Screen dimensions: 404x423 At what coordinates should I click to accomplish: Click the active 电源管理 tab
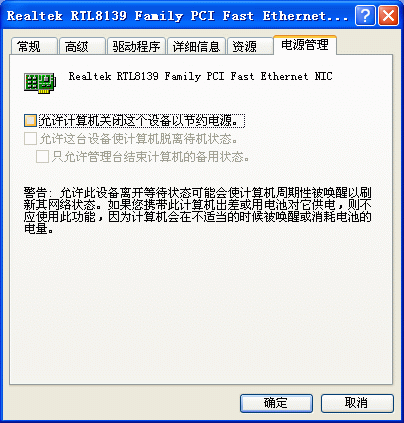[305, 45]
